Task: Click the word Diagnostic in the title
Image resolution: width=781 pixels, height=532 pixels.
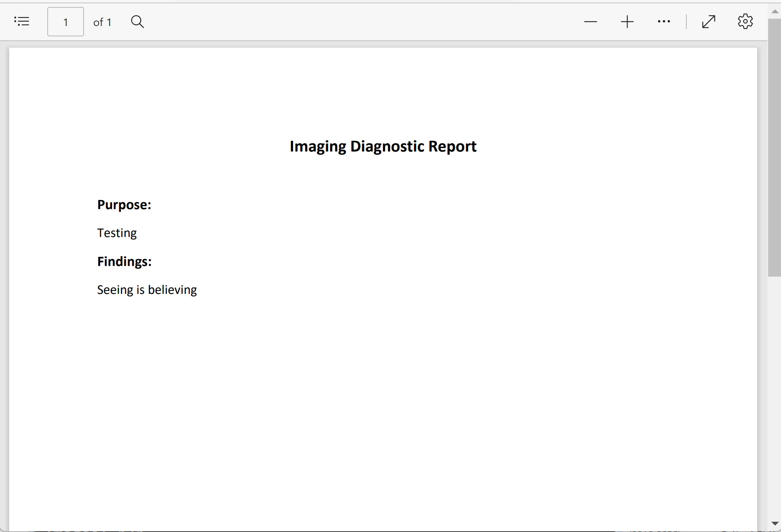Action: click(387, 146)
